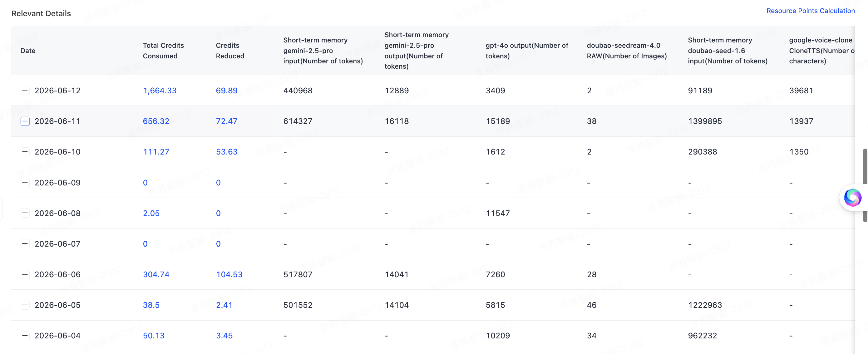Expand the 2026-06-09 row plus icon
This screenshot has width=868, height=354.
[25, 182]
